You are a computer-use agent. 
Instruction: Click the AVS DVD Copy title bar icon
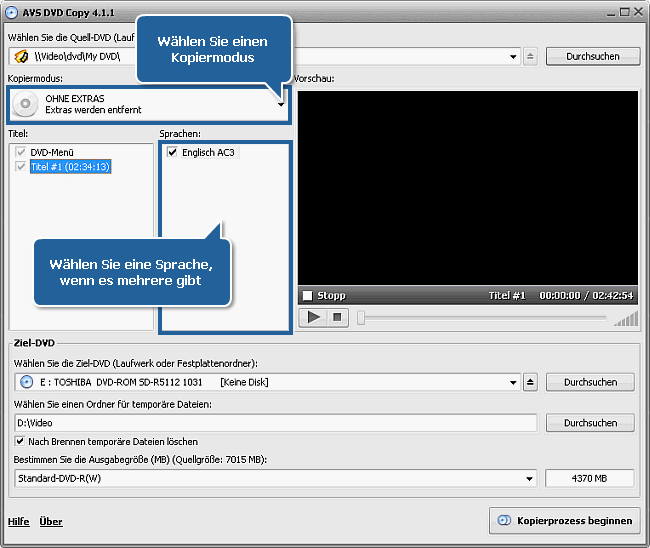[x=12, y=12]
